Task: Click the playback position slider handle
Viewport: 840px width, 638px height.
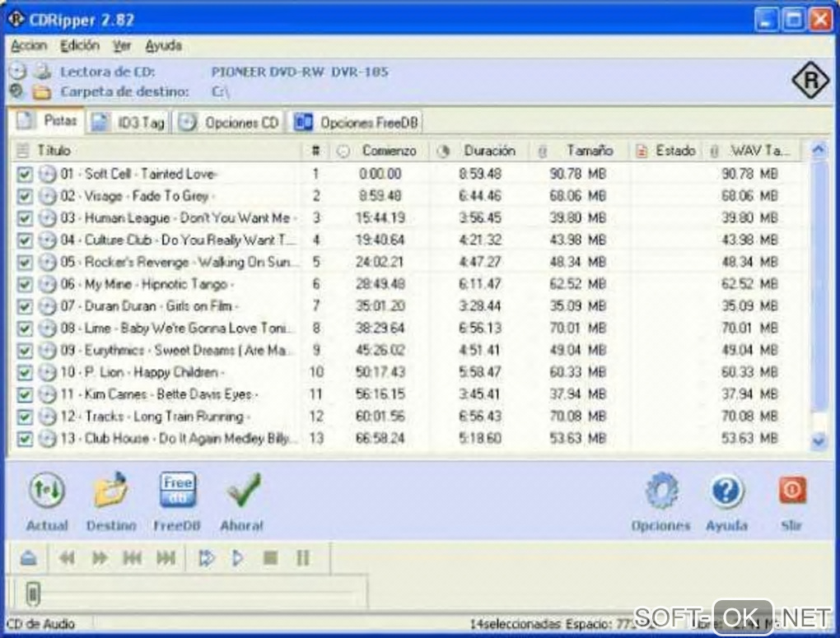Action: coord(33,594)
